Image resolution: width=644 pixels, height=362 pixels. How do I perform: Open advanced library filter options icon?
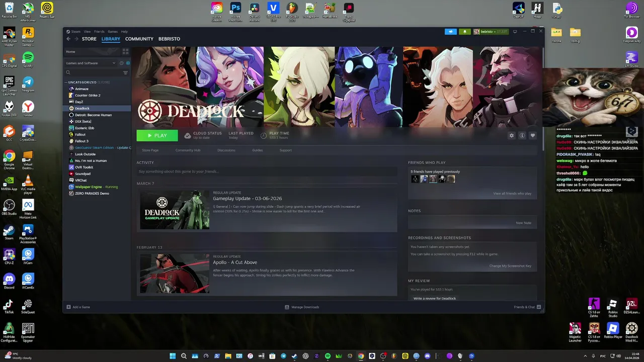pyautogui.click(x=125, y=72)
